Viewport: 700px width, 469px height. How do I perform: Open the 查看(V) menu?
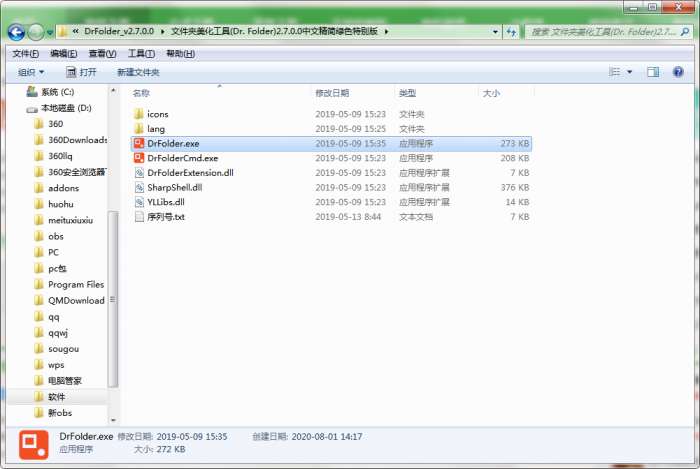pyautogui.click(x=102, y=54)
